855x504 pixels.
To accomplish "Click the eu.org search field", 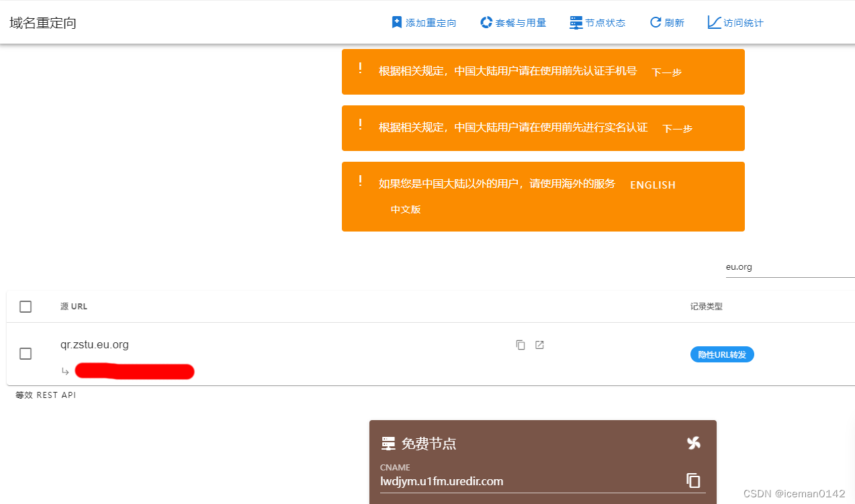I will tap(772, 266).
